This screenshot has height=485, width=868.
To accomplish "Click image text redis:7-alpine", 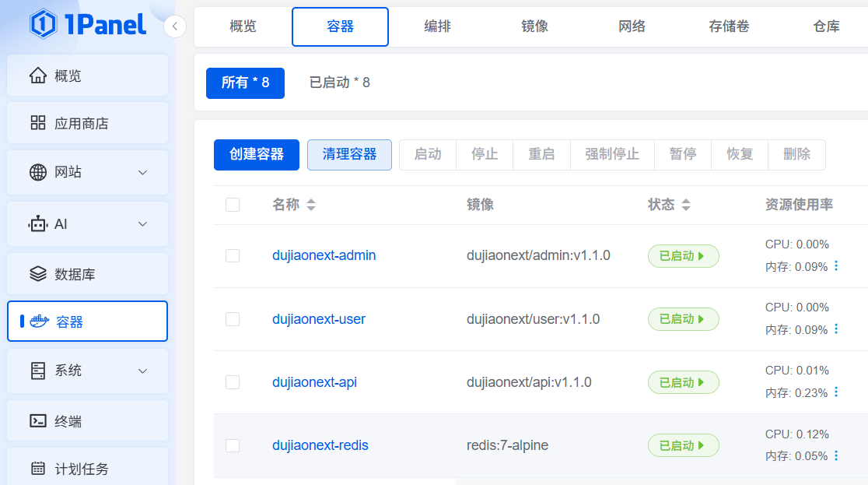I will tap(507, 445).
